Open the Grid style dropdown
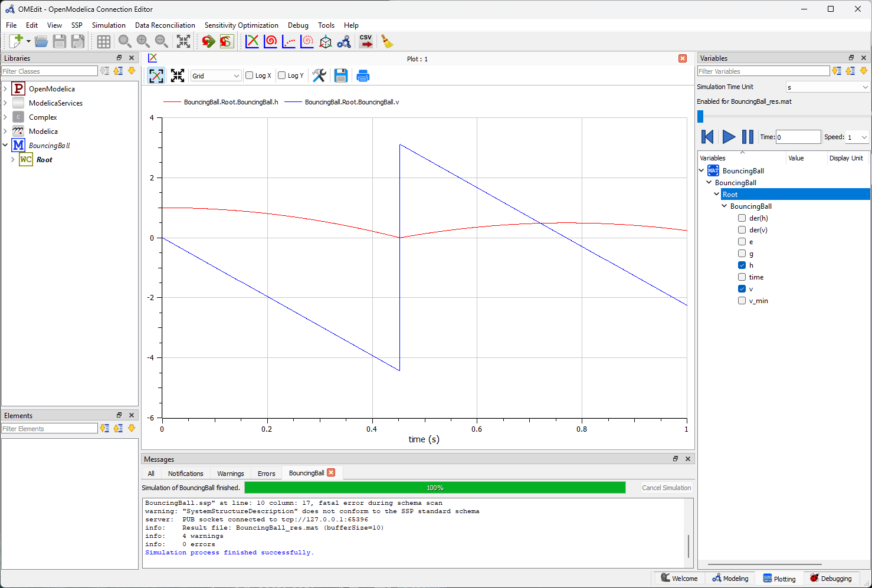Viewport: 872px width, 588px height. pyautogui.click(x=215, y=75)
